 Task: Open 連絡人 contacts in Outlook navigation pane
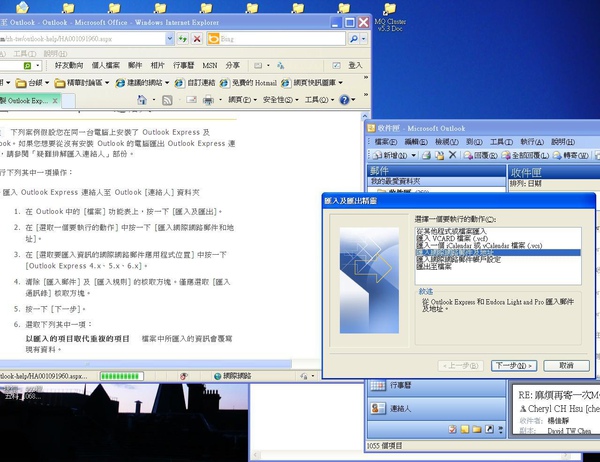click(436, 409)
